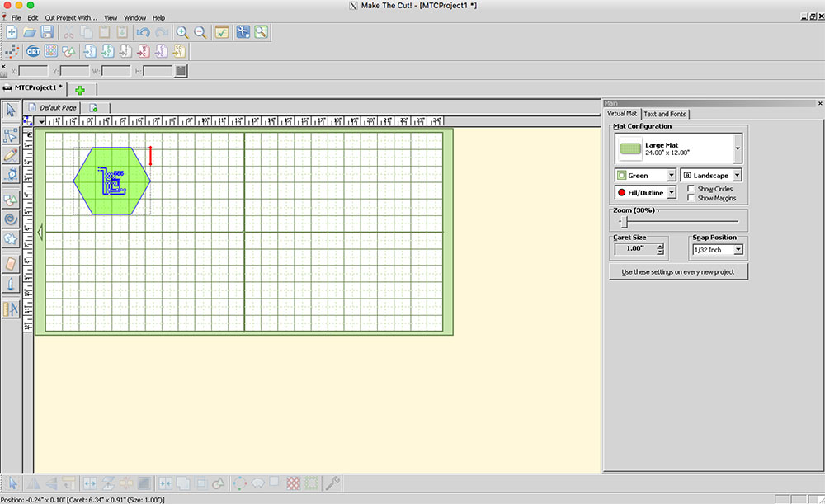
Task: Decrease Caret Size with down stepper arrow
Action: (660, 252)
